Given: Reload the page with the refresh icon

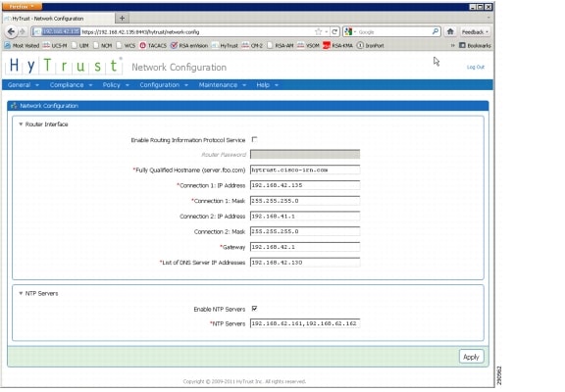Looking at the screenshot, I should tap(334, 31).
